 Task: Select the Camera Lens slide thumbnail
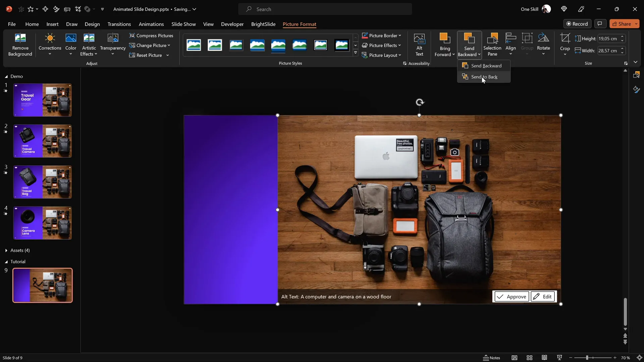pos(43,223)
